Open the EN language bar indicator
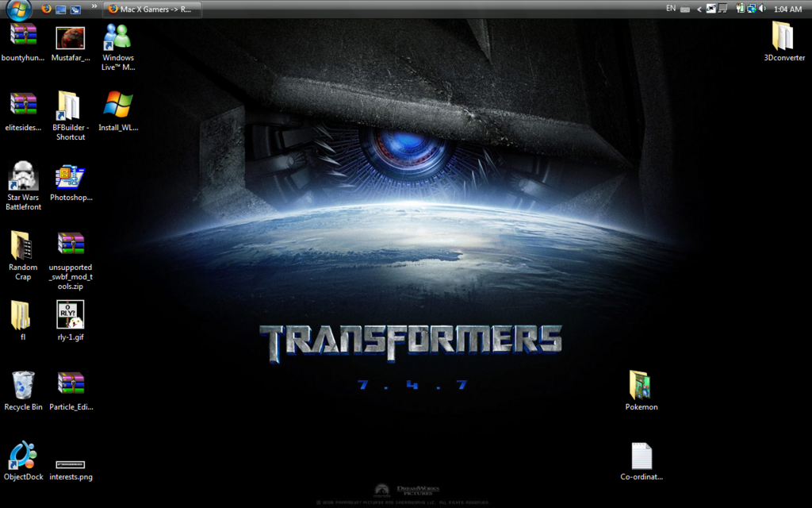812x508 pixels. (x=671, y=8)
